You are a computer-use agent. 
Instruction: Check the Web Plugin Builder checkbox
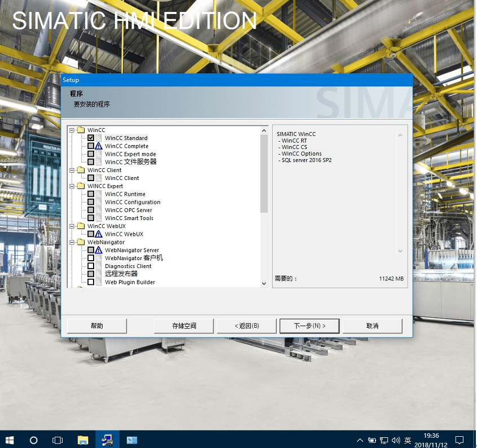[x=91, y=282]
